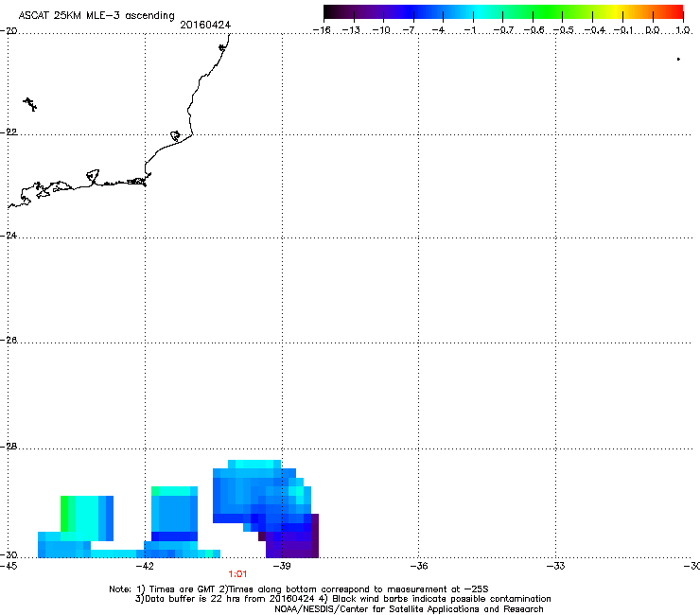
Task: Click the red 1:01 time label
Action: [x=237, y=574]
